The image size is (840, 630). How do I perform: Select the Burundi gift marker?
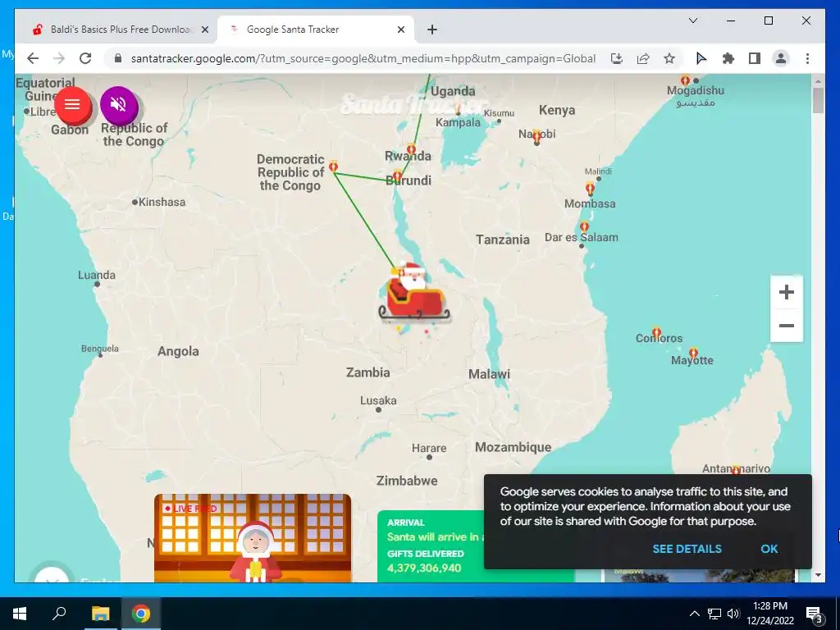click(x=397, y=176)
